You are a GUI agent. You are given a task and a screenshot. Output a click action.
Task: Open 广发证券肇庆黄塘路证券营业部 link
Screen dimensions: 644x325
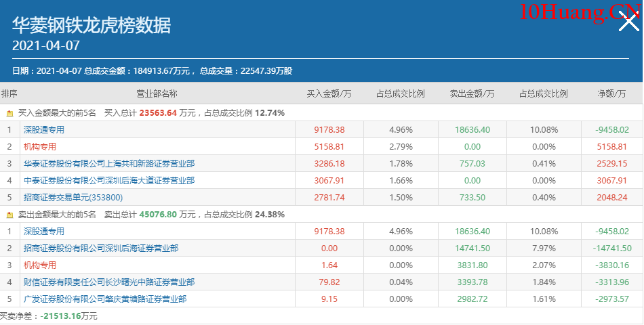[105, 299]
